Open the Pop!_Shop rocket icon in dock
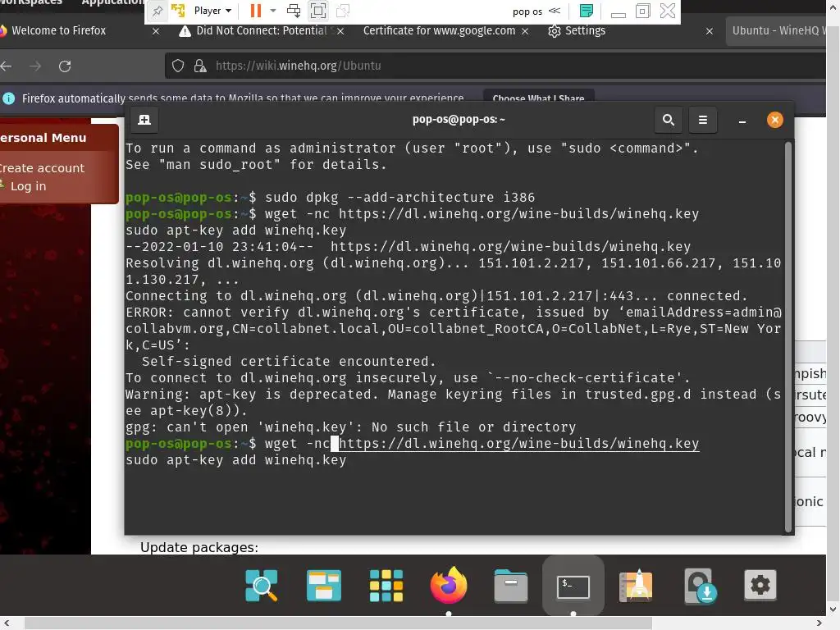The image size is (840, 630). click(x=636, y=586)
